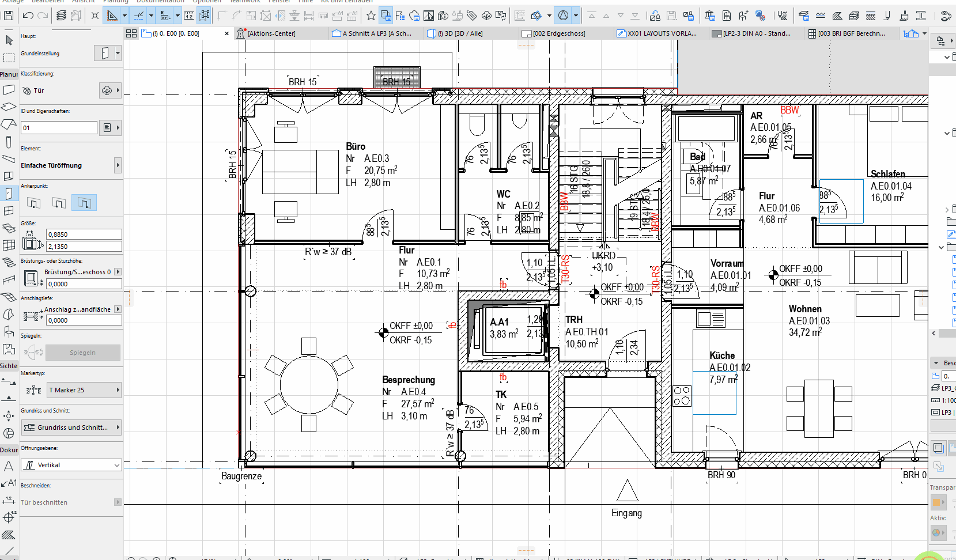Viewport: 956px width, 560px height.
Task: Click the Favorites star icon
Action: [371, 16]
